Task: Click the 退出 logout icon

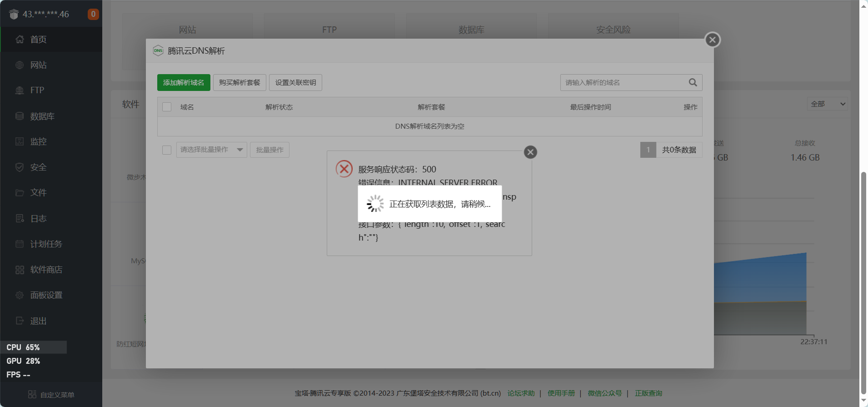Action: pos(20,321)
